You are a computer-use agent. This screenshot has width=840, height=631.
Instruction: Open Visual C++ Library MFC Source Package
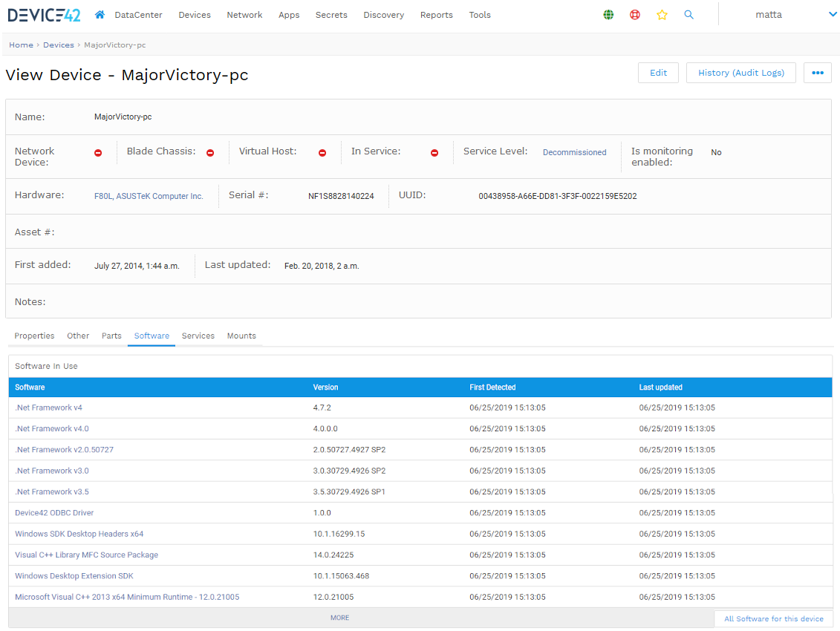tap(86, 555)
